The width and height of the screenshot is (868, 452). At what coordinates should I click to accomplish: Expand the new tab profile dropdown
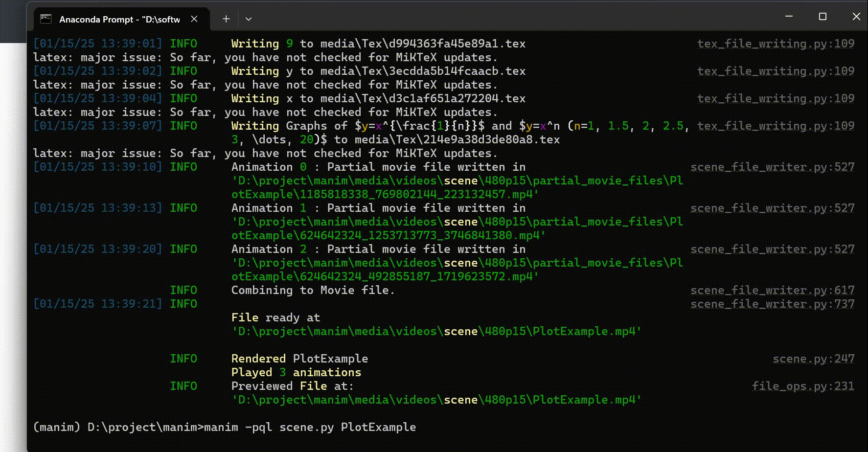pyautogui.click(x=249, y=19)
